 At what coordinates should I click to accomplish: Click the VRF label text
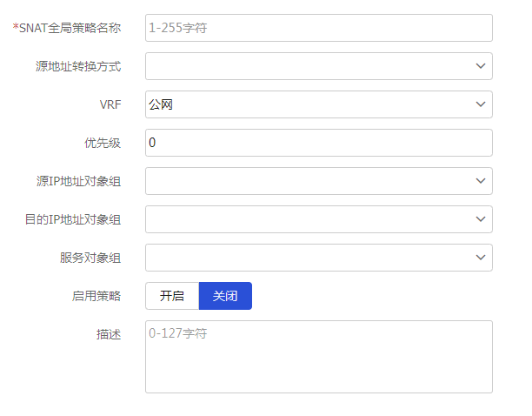pos(110,104)
